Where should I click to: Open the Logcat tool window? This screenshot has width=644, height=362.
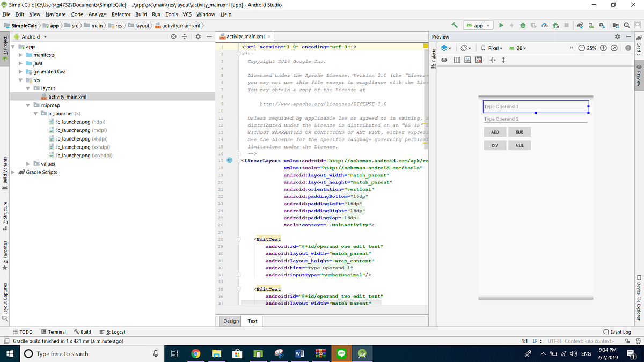(112, 332)
